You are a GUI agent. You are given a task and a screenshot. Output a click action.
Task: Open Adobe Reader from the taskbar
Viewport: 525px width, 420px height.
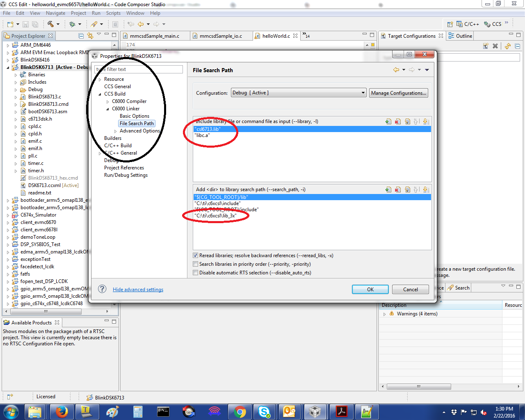(x=342, y=411)
